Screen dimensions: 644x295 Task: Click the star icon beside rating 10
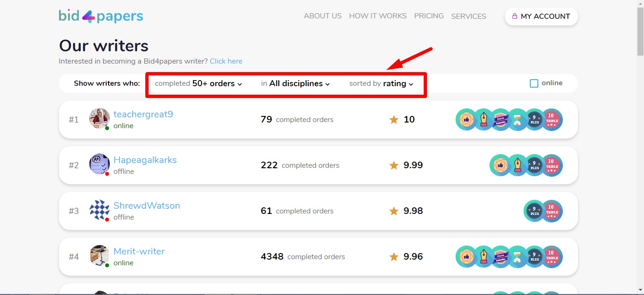(394, 119)
